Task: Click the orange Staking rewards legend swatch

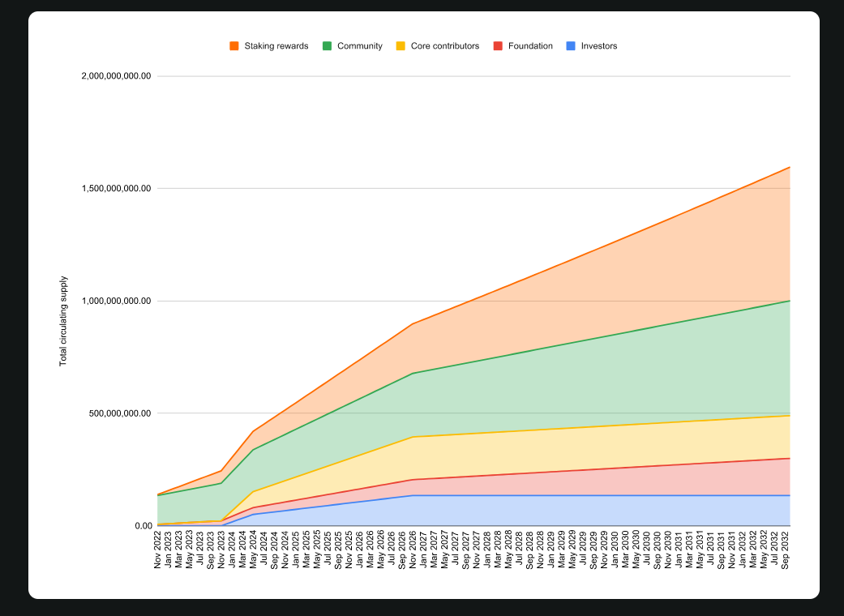Action: pyautogui.click(x=234, y=46)
